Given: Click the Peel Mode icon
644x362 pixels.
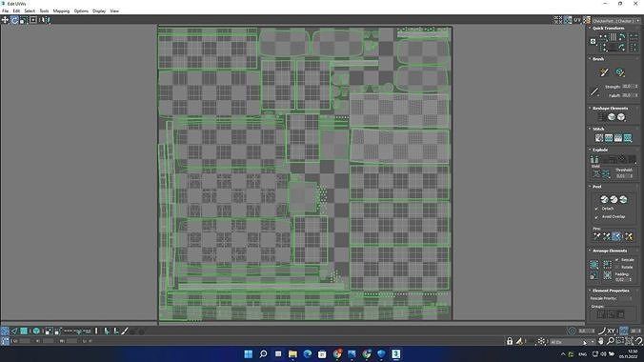Looking at the screenshot, I should pos(614,199).
